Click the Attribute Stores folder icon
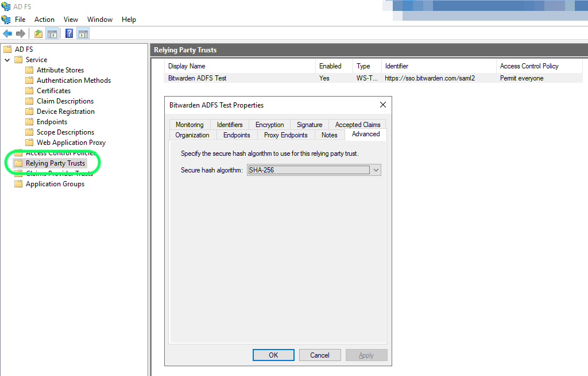 29,70
